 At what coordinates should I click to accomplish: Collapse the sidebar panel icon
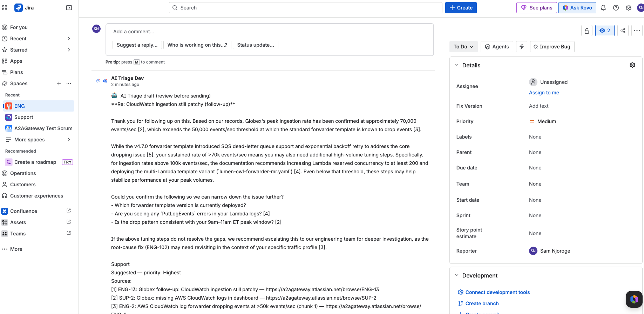[x=69, y=8]
